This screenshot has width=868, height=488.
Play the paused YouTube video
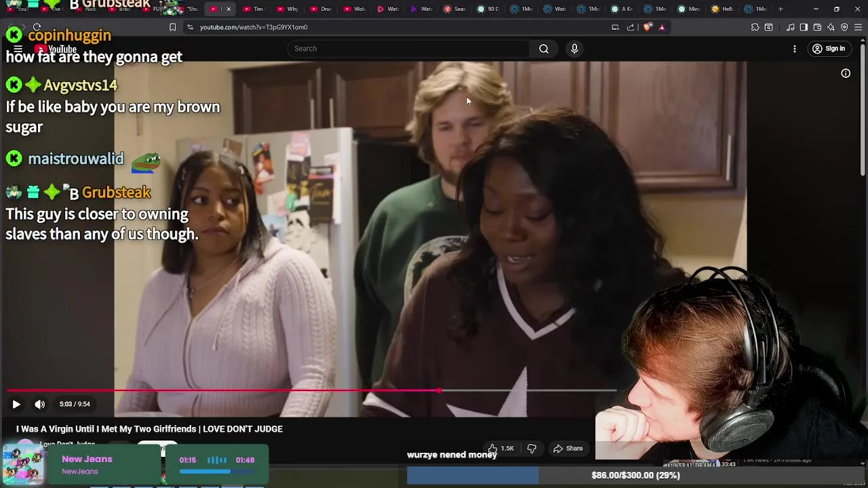[x=16, y=404]
